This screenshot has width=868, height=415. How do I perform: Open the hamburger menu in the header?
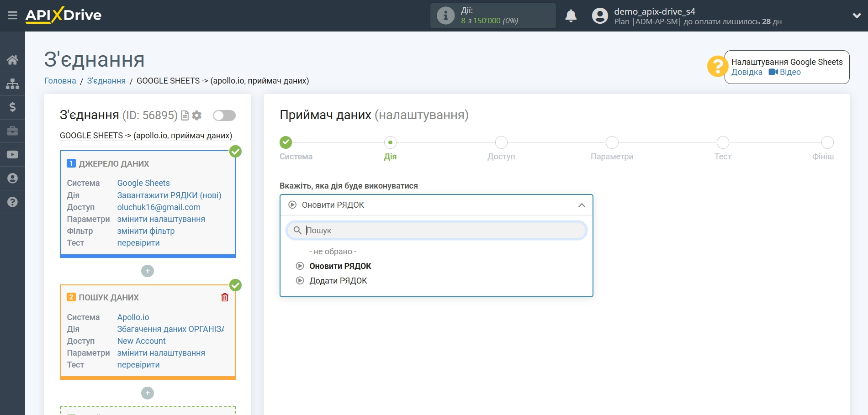tap(12, 16)
